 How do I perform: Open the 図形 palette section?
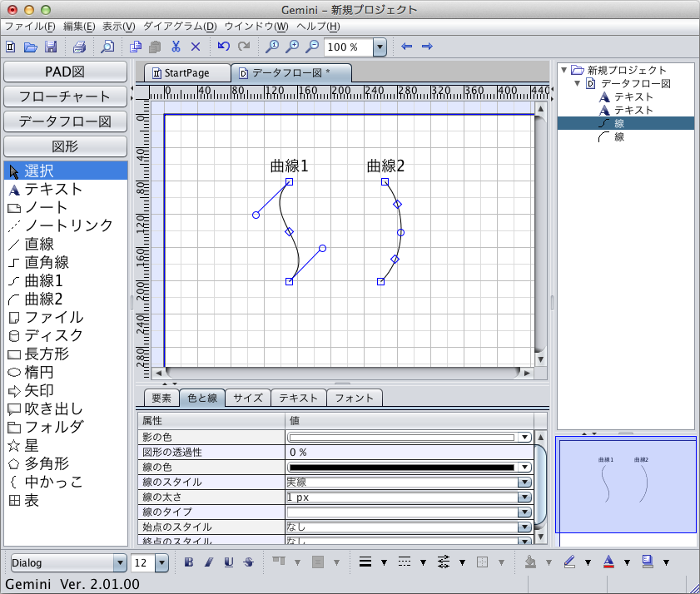click(65, 146)
